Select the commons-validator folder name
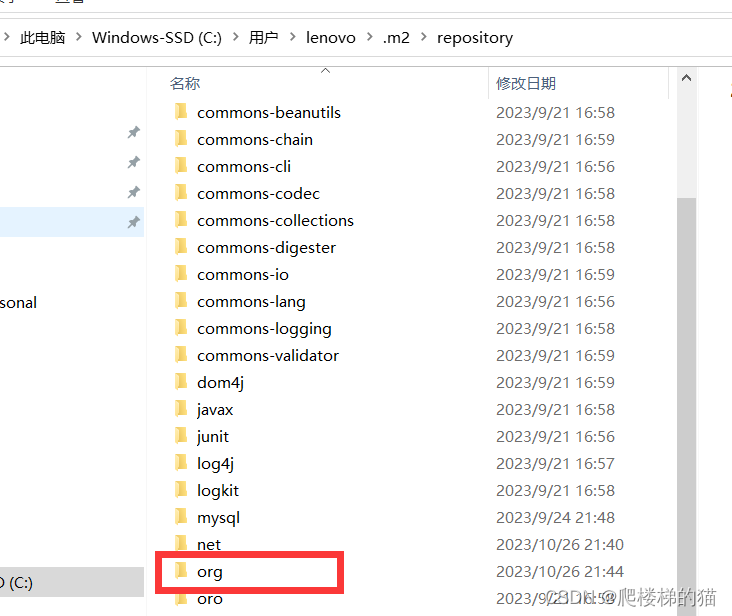The height and width of the screenshot is (616, 732). click(267, 356)
